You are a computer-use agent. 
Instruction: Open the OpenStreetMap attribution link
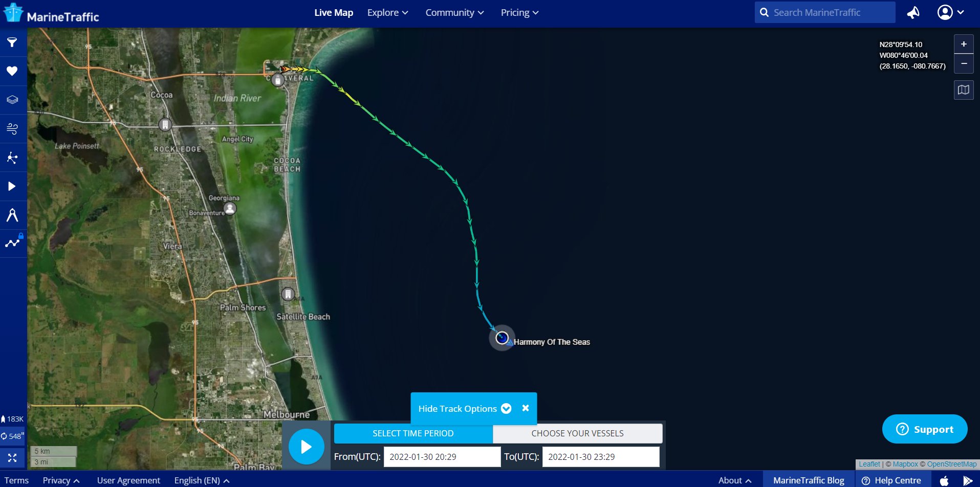pos(952,464)
